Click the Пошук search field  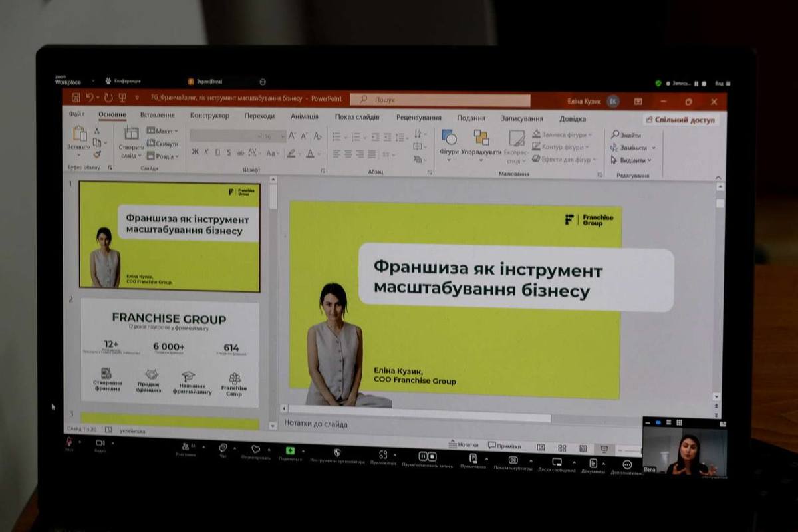pyautogui.click(x=440, y=100)
